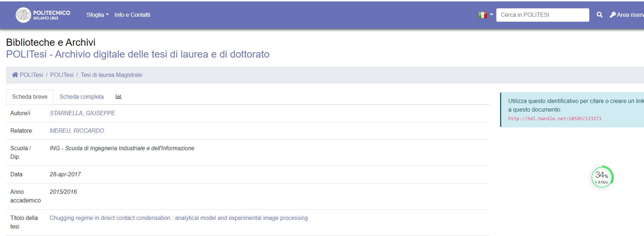Select the Scheda breve tab
The height and width of the screenshot is (236, 644).
tap(30, 97)
